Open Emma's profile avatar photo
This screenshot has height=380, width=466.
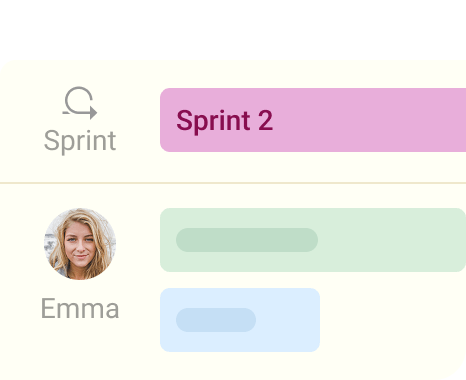[80, 244]
